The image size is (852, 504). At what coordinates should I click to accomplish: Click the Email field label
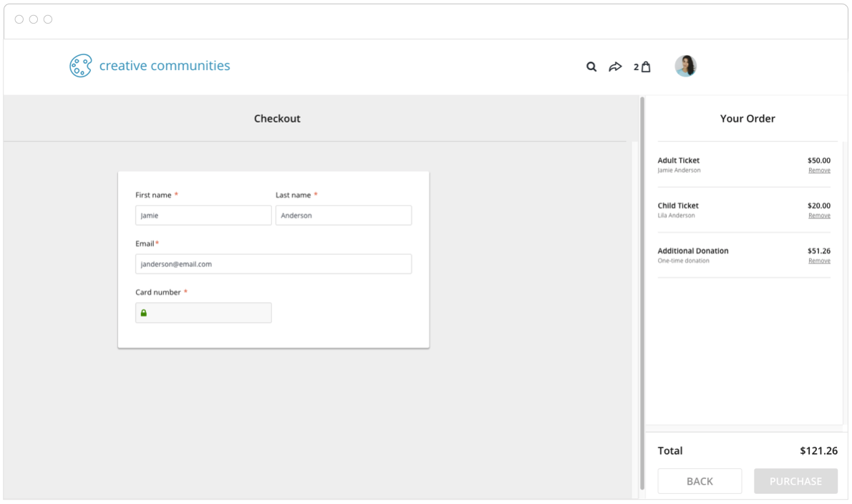(x=145, y=243)
